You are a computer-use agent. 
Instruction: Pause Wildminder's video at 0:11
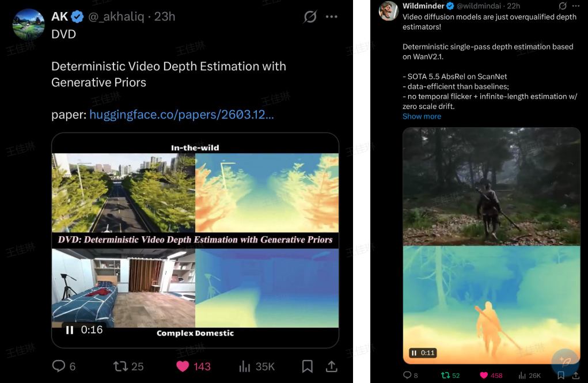(414, 352)
